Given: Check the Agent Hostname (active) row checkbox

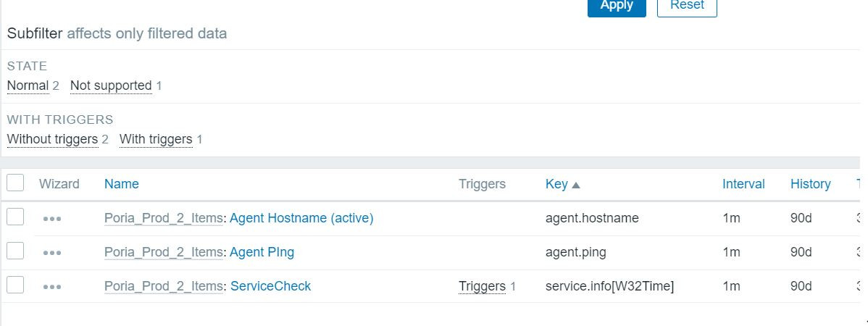Looking at the screenshot, I should (x=15, y=217).
